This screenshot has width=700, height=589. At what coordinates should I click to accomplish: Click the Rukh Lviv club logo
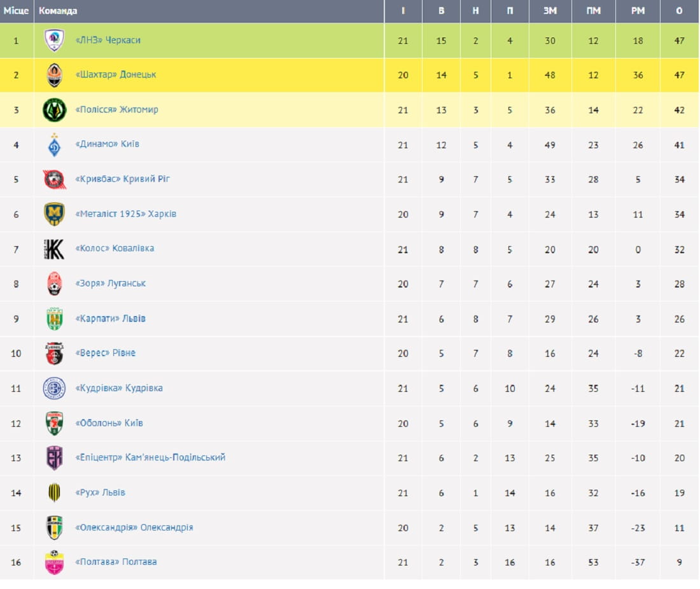54,492
